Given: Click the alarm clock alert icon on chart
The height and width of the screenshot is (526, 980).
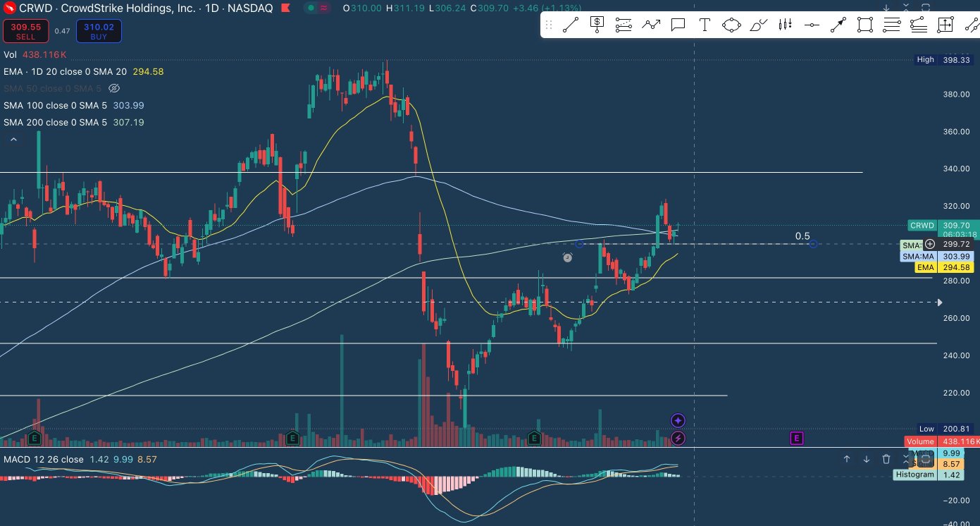Looking at the screenshot, I should click(x=568, y=258).
